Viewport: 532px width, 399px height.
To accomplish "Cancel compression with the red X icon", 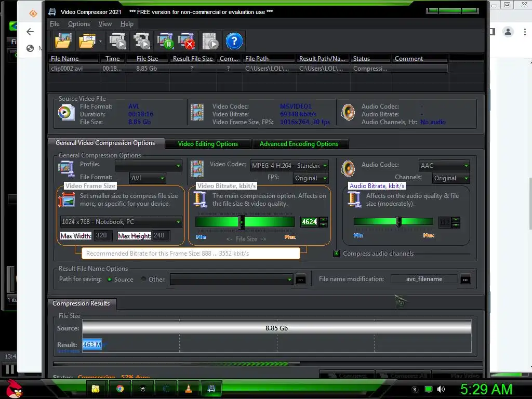I will pyautogui.click(x=187, y=41).
